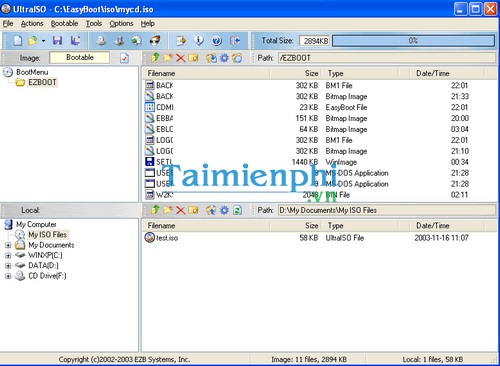Click the blue info Properties icon
The image size is (500, 366).
[199, 41]
